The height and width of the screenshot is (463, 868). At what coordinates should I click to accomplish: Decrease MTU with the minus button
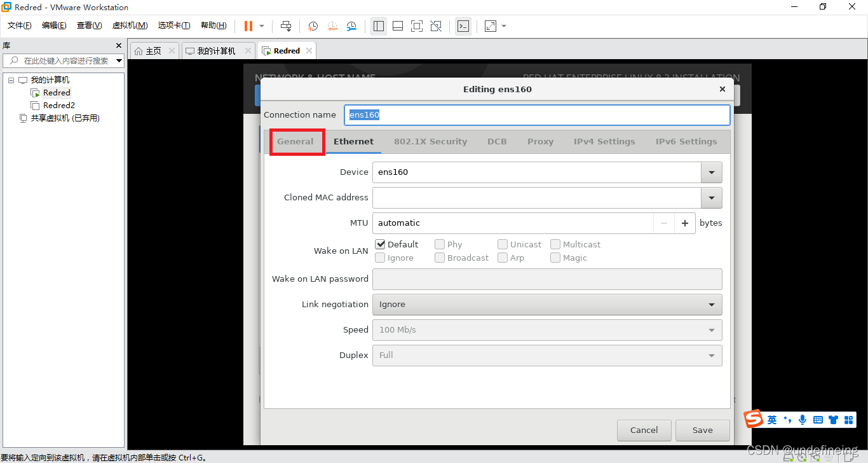(x=664, y=223)
